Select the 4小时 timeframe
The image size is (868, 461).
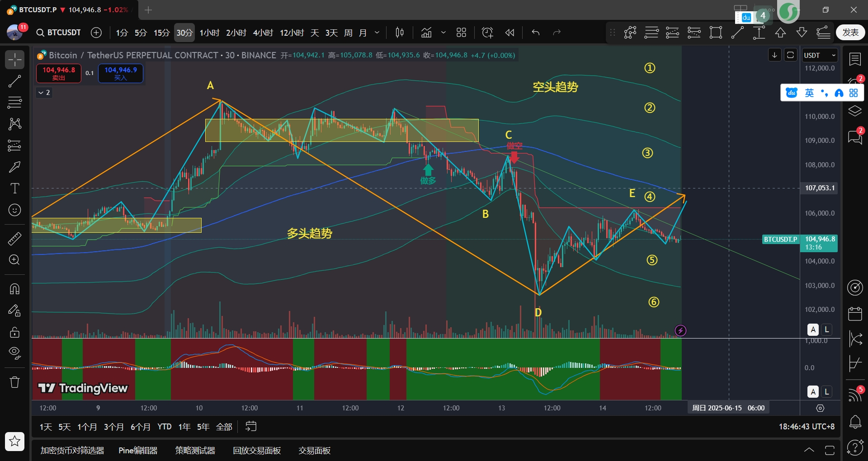[x=263, y=33]
